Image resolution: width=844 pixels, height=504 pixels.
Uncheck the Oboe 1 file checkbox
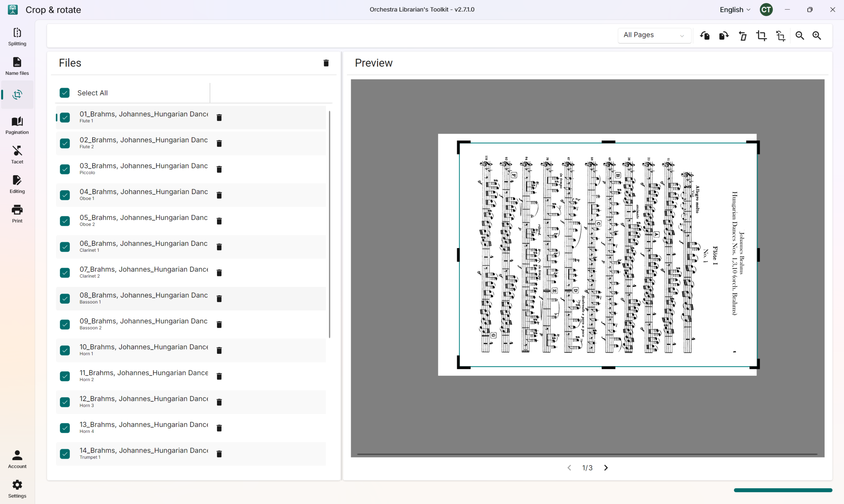[65, 195]
